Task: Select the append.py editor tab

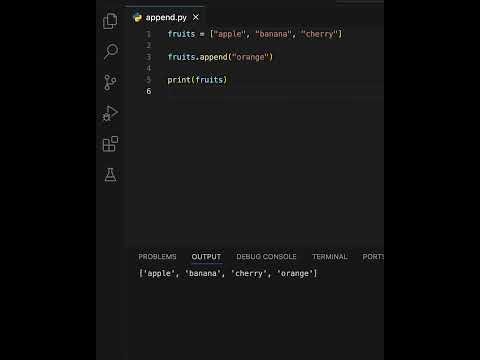Action: [166, 17]
